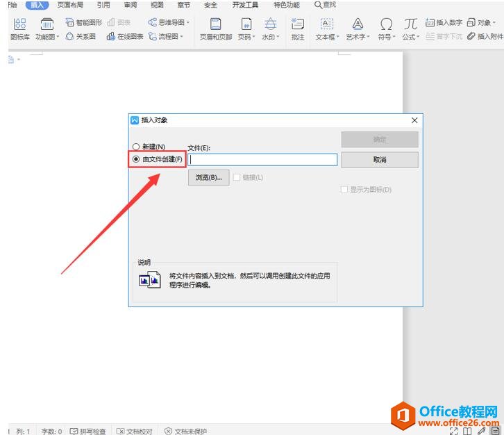Open 拼写检查 spell check in status bar
504x435 pixels.
(x=88, y=431)
